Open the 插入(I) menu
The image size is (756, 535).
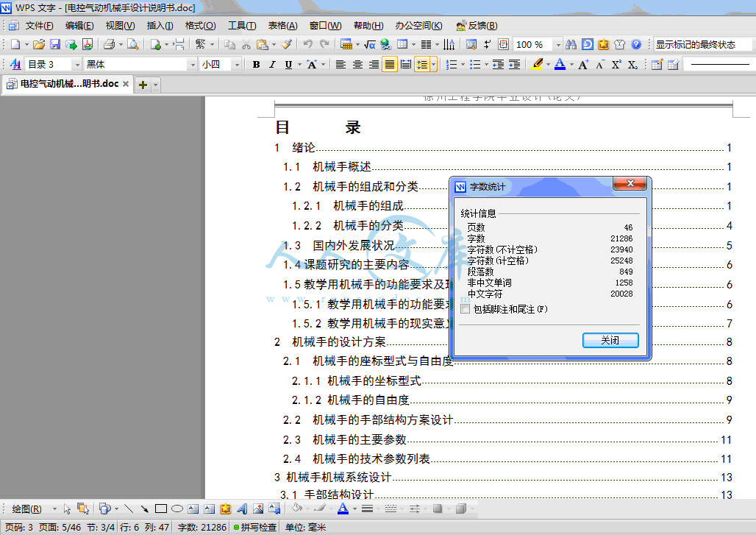(160, 26)
